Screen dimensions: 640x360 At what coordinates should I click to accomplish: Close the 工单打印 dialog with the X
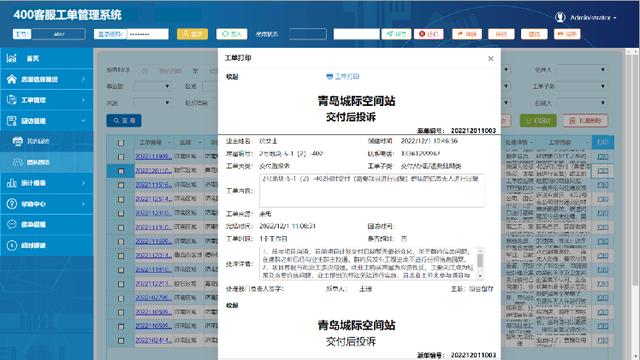(491, 59)
